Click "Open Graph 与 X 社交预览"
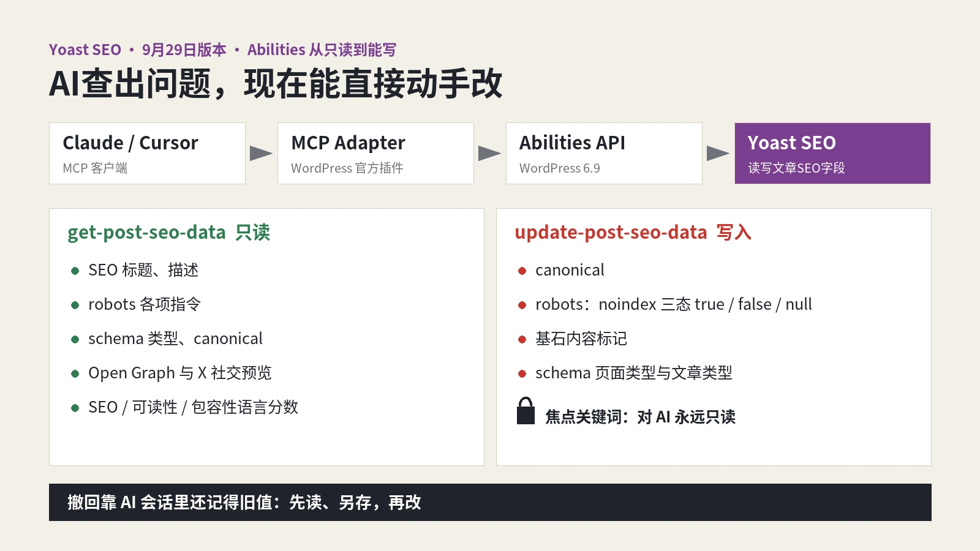 [180, 373]
